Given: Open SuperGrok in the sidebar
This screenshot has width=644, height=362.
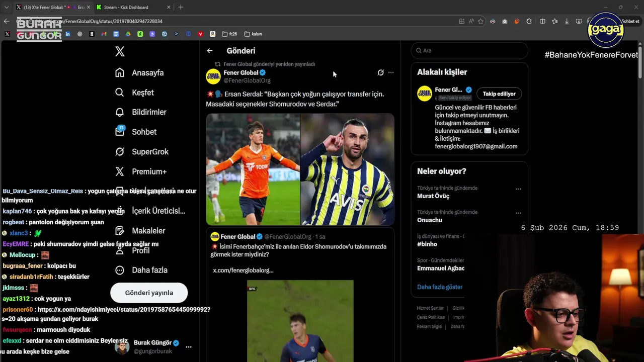Looking at the screenshot, I should pos(142,152).
